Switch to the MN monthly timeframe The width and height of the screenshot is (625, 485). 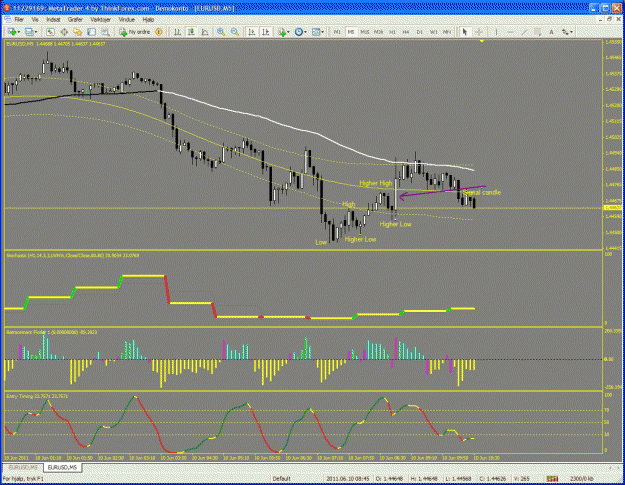tap(447, 32)
